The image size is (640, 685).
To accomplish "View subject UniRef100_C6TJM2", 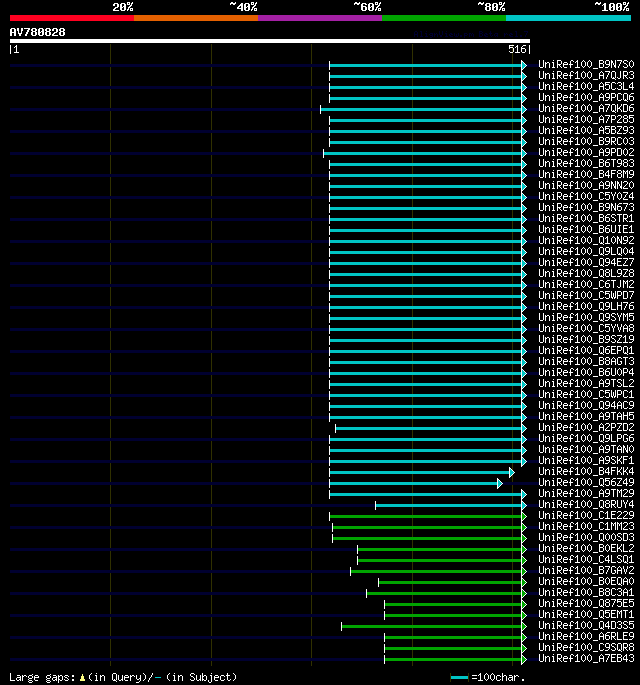I will click(586, 284).
